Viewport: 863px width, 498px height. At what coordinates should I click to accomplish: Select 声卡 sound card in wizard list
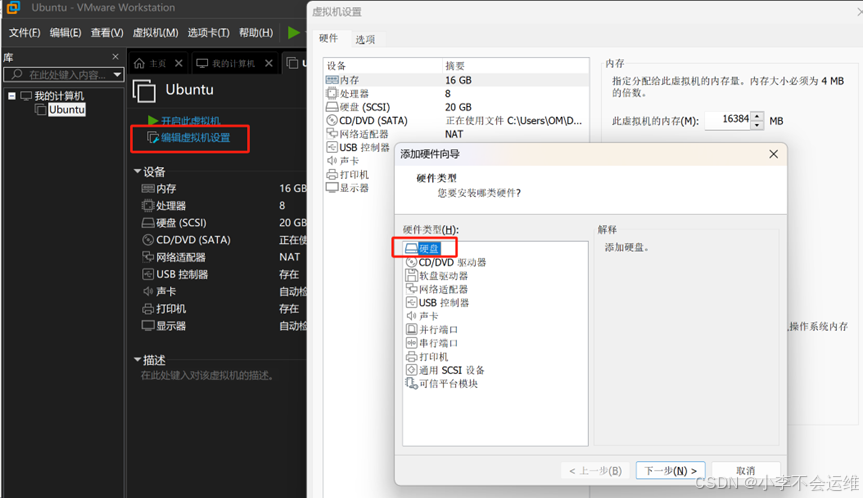tap(422, 316)
